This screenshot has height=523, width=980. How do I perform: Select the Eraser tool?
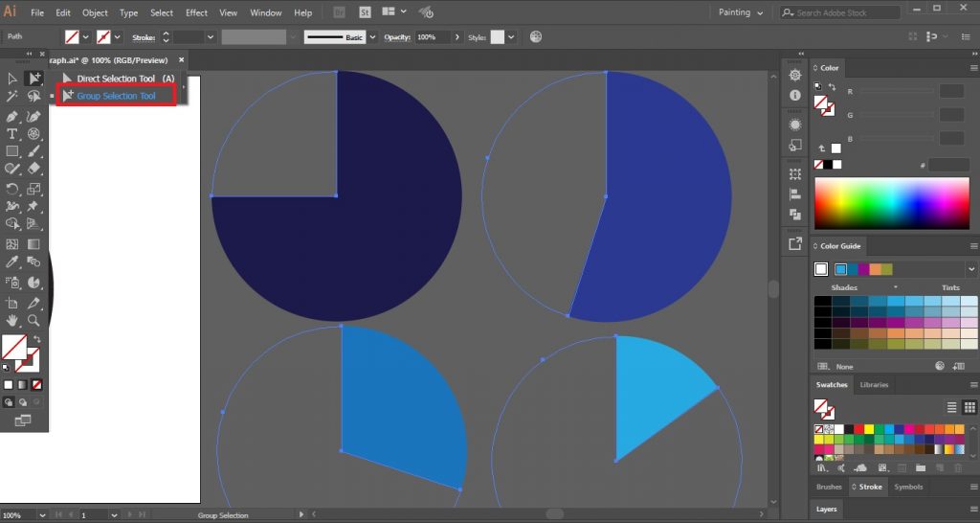tap(33, 169)
